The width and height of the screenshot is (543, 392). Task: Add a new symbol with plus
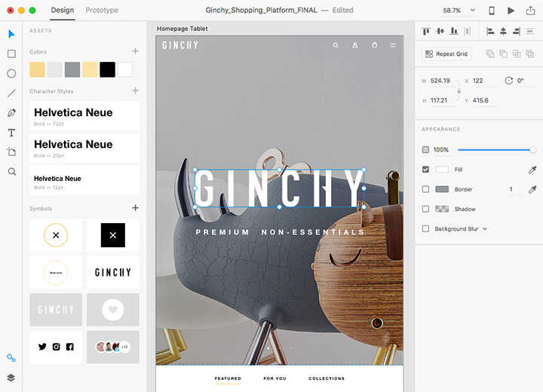136,208
